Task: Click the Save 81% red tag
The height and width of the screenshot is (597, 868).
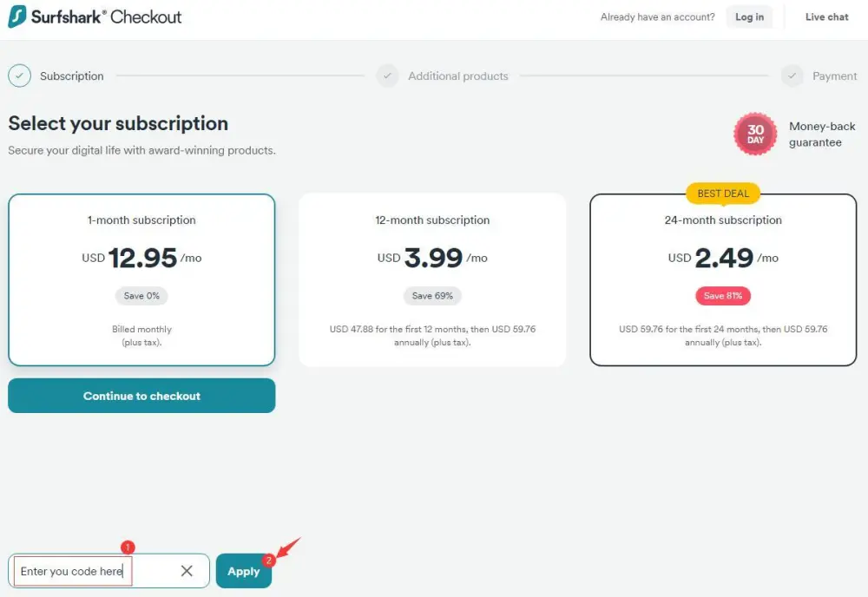Action: pyautogui.click(x=723, y=296)
